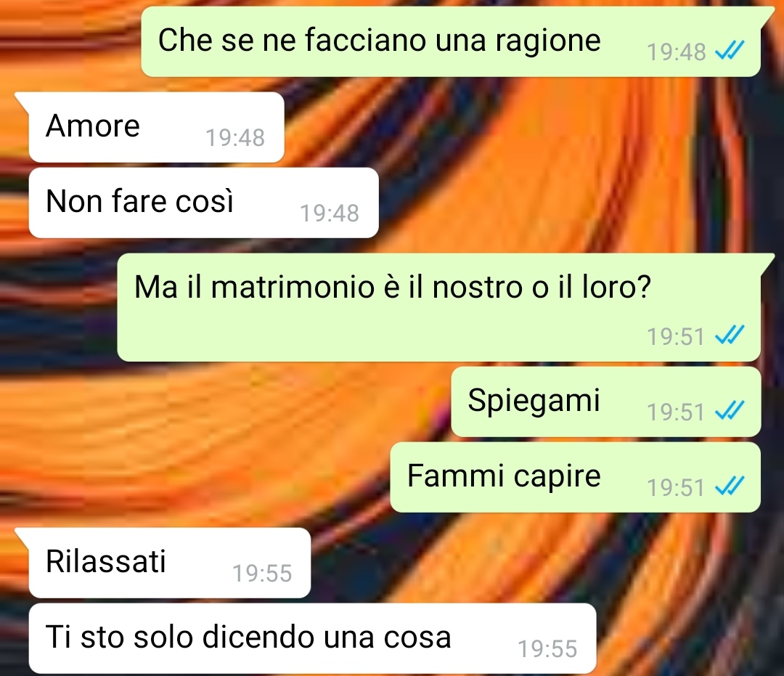Image resolution: width=784 pixels, height=676 pixels.
Task: Select the 'Non fare così' message bubble
Action: [203, 203]
